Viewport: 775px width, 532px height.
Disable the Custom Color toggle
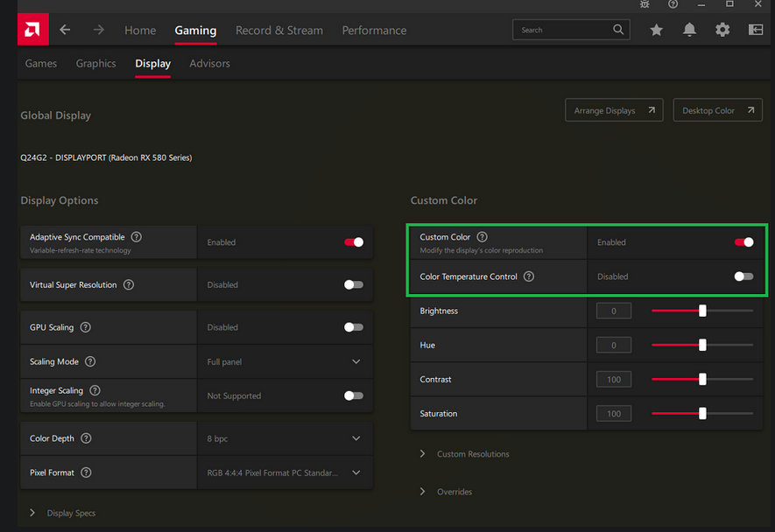[743, 242]
